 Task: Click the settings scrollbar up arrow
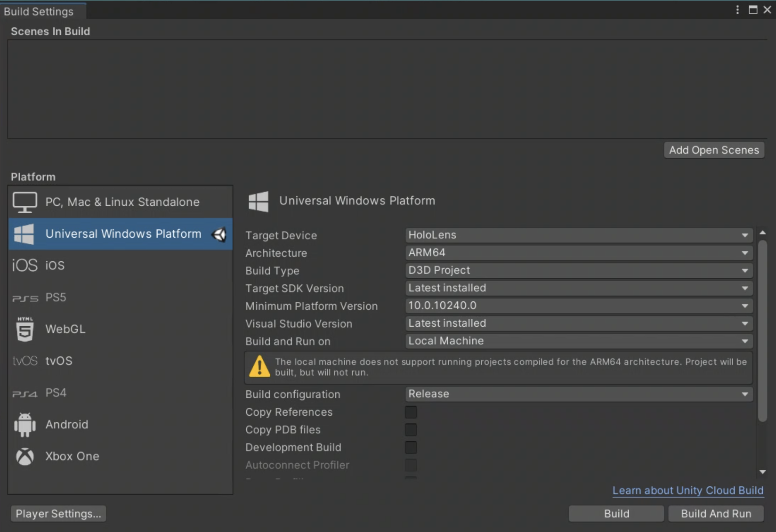(x=763, y=233)
